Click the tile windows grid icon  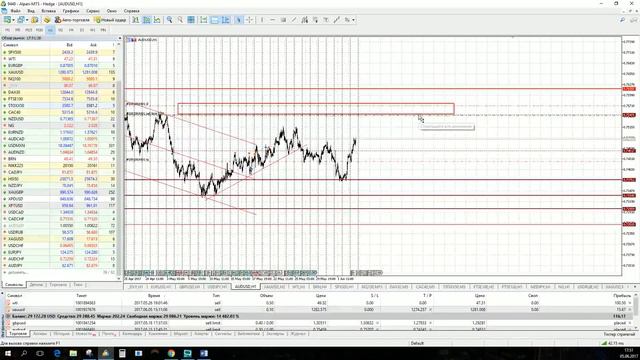pos(191,20)
